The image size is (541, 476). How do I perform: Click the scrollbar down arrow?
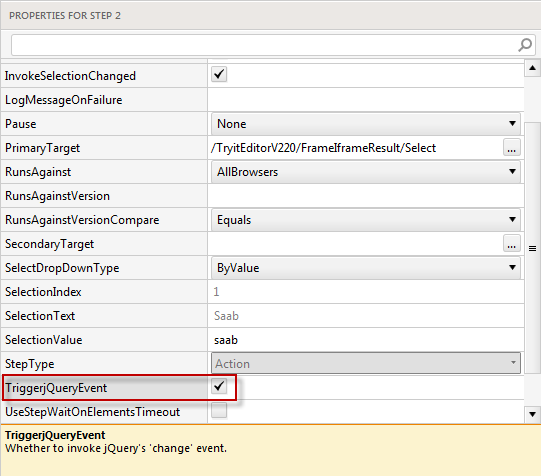click(x=532, y=414)
